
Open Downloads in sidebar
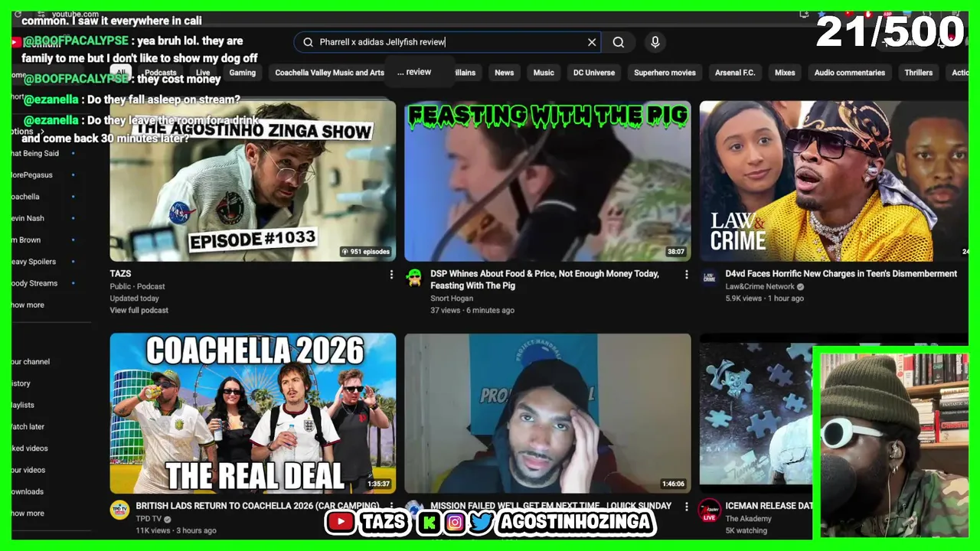point(27,491)
